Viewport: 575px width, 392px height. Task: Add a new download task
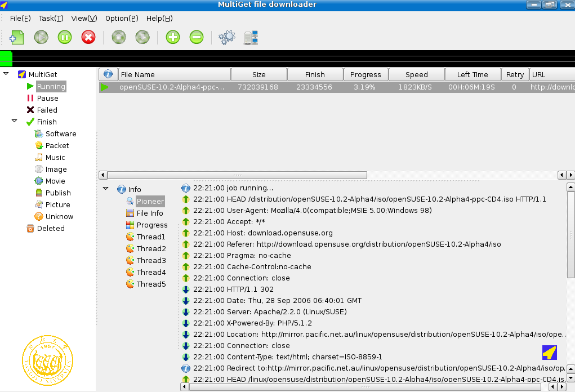click(x=16, y=37)
